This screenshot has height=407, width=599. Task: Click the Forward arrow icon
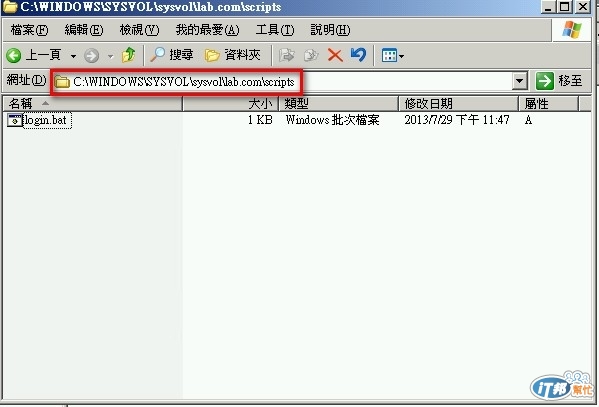pos(91,56)
